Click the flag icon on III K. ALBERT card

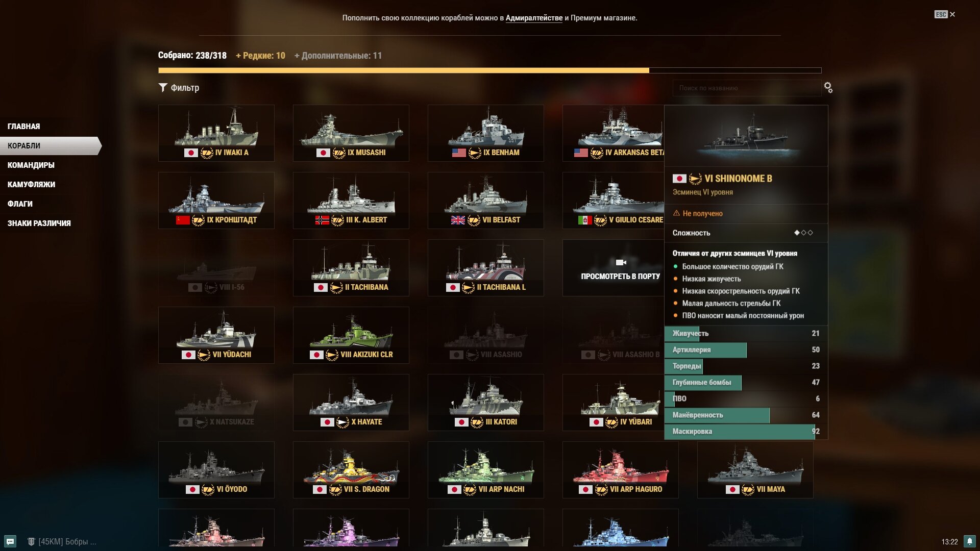coord(322,220)
